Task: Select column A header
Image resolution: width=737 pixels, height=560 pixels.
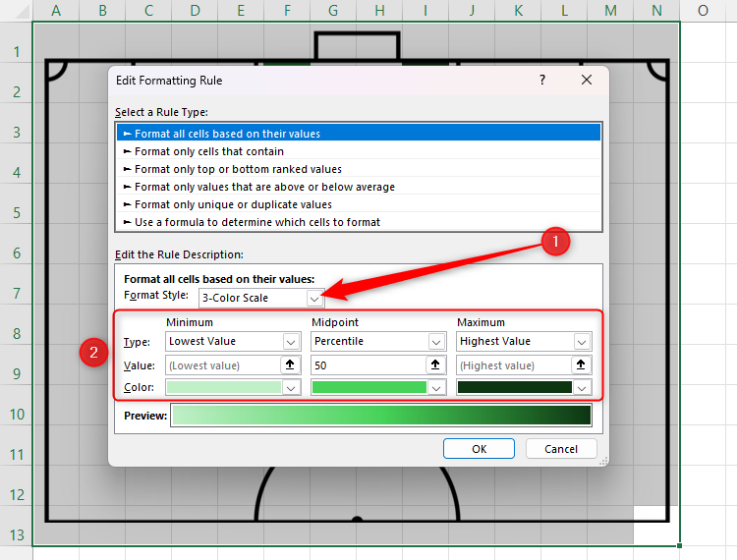Action: point(56,11)
